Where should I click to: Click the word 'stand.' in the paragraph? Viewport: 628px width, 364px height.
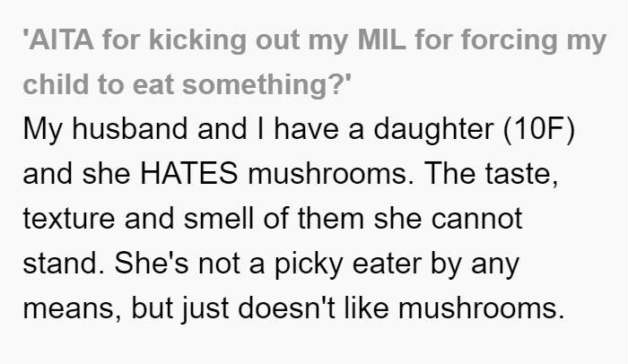[x=64, y=264]
